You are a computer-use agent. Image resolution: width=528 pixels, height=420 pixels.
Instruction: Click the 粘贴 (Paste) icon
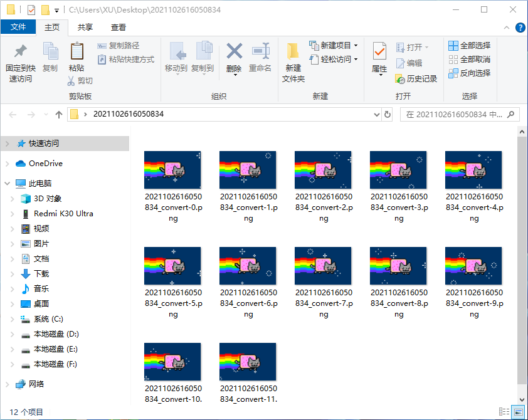(x=77, y=55)
